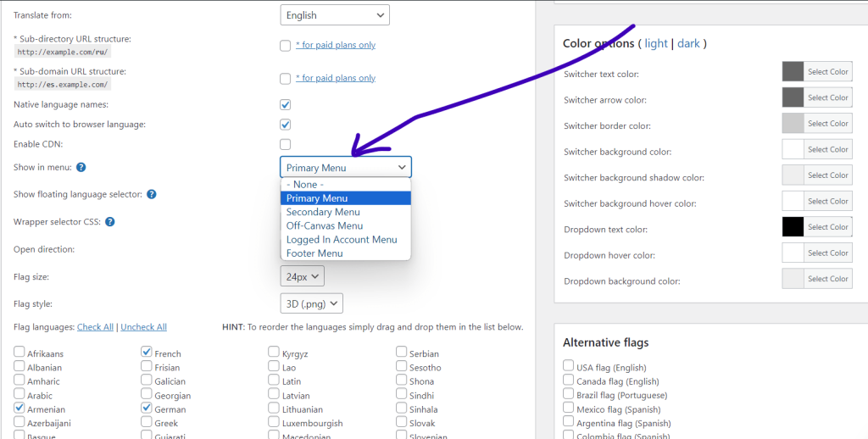
Task: Apply the light color preset
Action: (x=656, y=43)
